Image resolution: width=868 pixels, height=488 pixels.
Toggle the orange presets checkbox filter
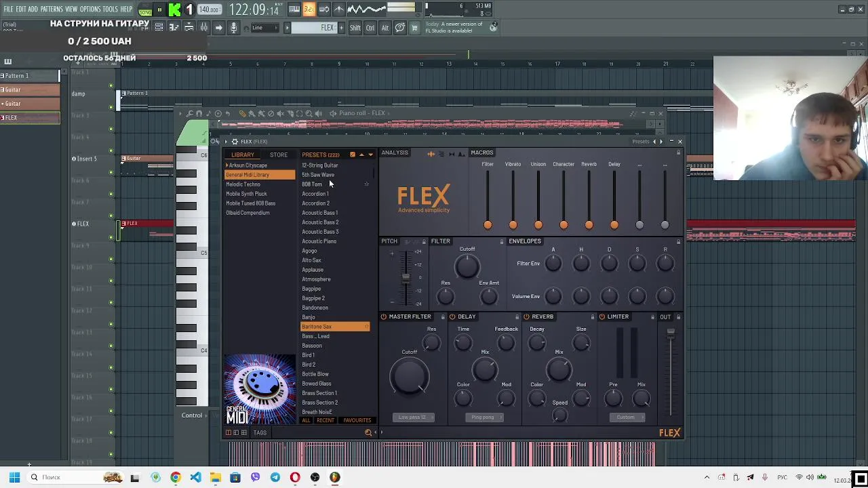click(x=353, y=155)
